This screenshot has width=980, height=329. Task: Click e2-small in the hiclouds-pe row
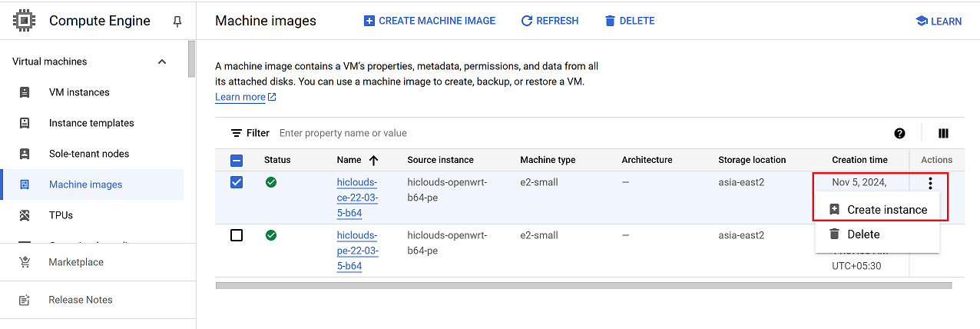click(x=539, y=234)
